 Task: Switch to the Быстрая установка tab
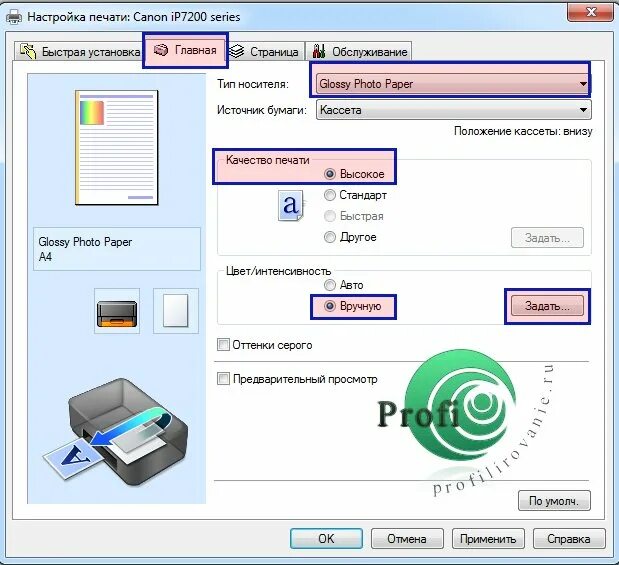pyautogui.click(x=80, y=52)
